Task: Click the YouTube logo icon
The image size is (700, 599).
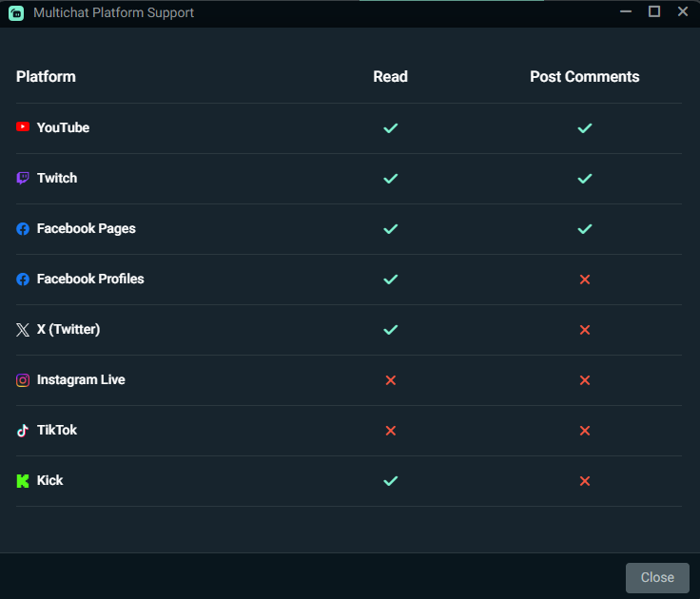Action: (x=23, y=127)
